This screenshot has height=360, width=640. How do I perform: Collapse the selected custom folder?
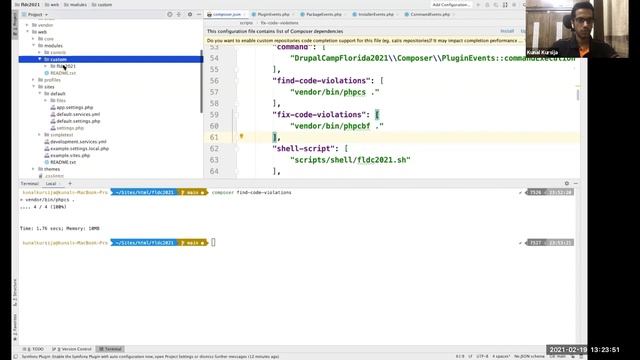pos(40,59)
